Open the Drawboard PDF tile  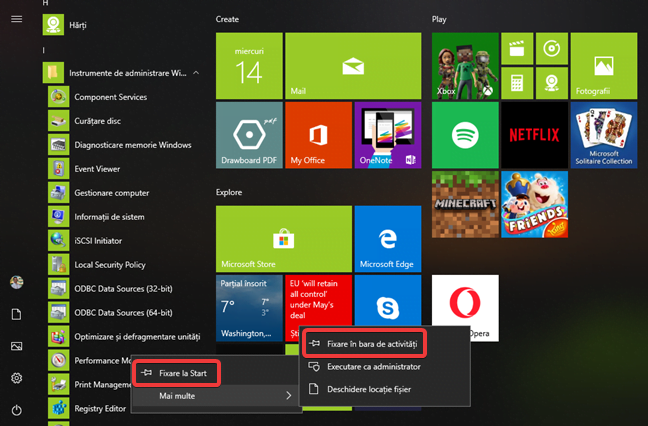tap(249, 135)
